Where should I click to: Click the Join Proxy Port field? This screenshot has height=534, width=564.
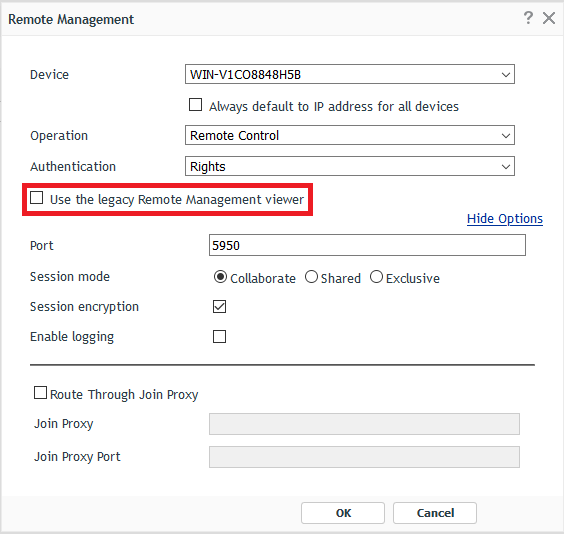tap(364, 457)
